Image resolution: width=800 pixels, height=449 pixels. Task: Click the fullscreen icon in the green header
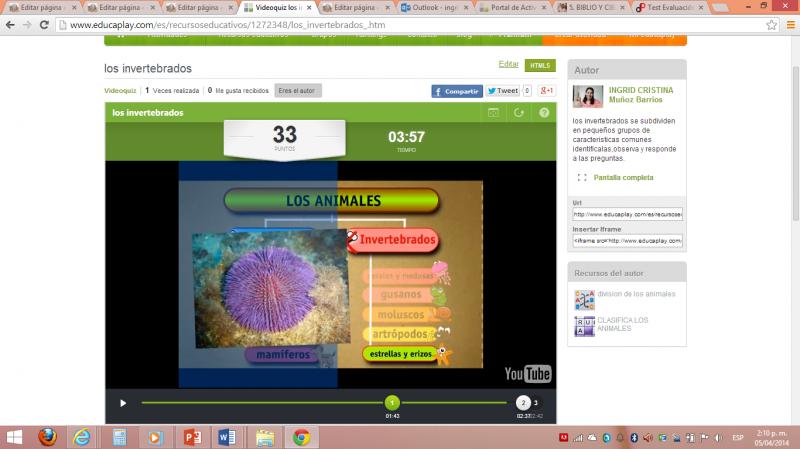pyautogui.click(x=493, y=113)
